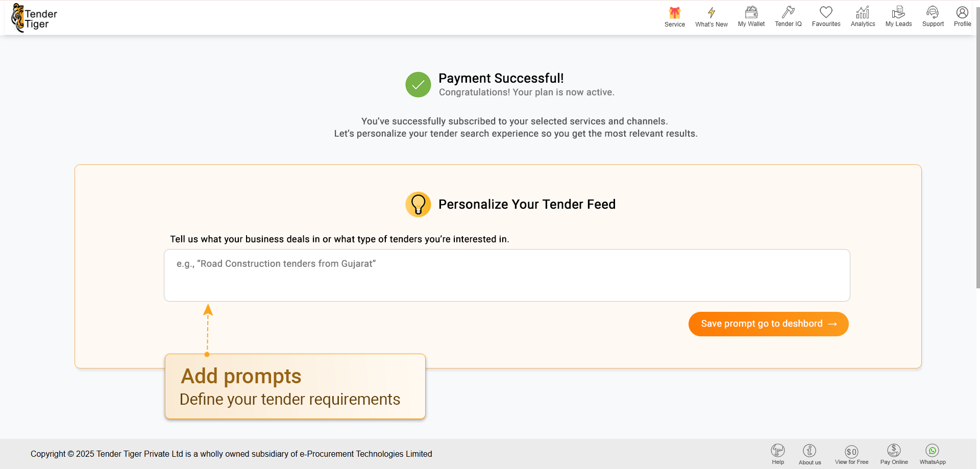Image resolution: width=980 pixels, height=469 pixels.
Task: Click the page vertical scrollbar
Action: click(977, 153)
